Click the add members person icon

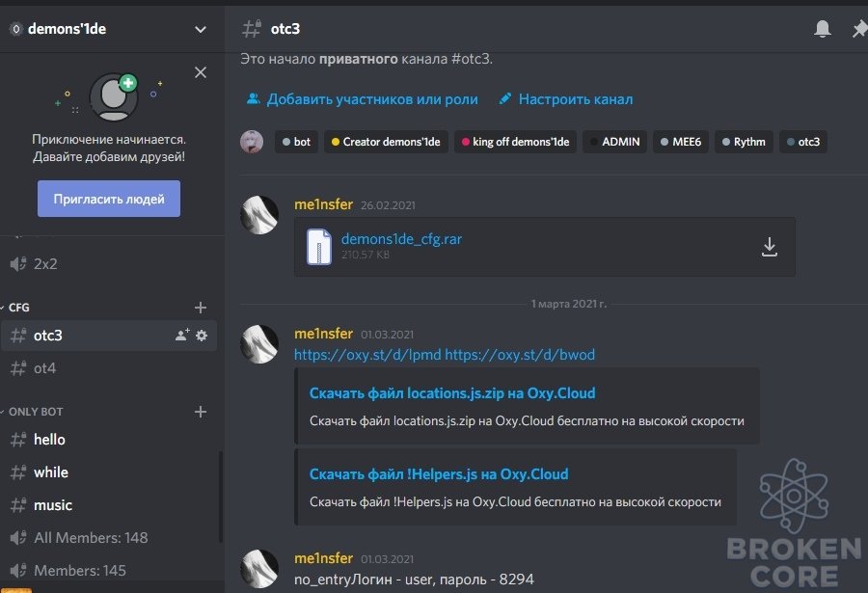pyautogui.click(x=253, y=99)
